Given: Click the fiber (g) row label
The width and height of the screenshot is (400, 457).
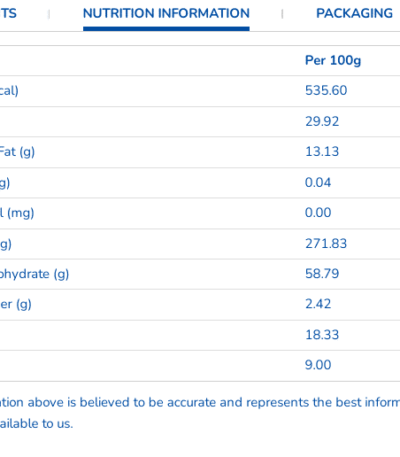Looking at the screenshot, I should coord(16,305).
